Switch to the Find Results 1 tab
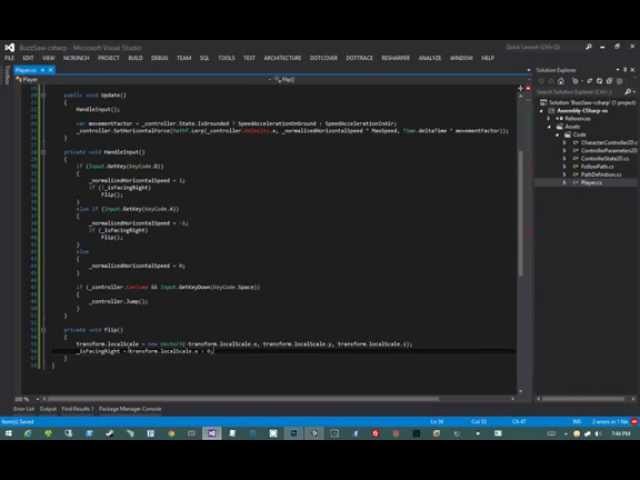This screenshot has width=640, height=480. [x=78, y=409]
